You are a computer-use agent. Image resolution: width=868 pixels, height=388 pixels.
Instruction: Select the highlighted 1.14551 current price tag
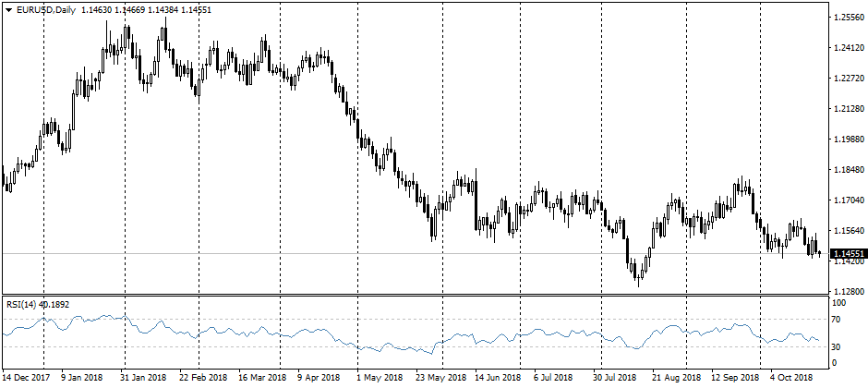pyautogui.click(x=848, y=253)
